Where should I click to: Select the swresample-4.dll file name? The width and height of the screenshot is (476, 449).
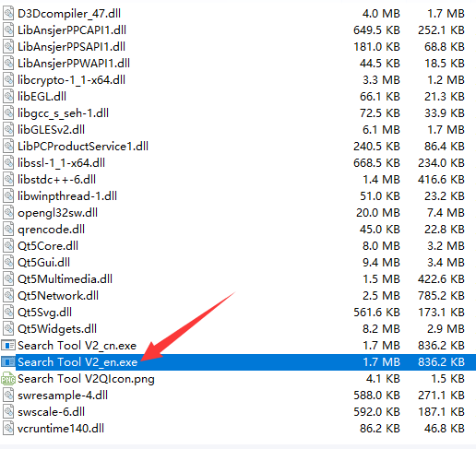tap(63, 396)
